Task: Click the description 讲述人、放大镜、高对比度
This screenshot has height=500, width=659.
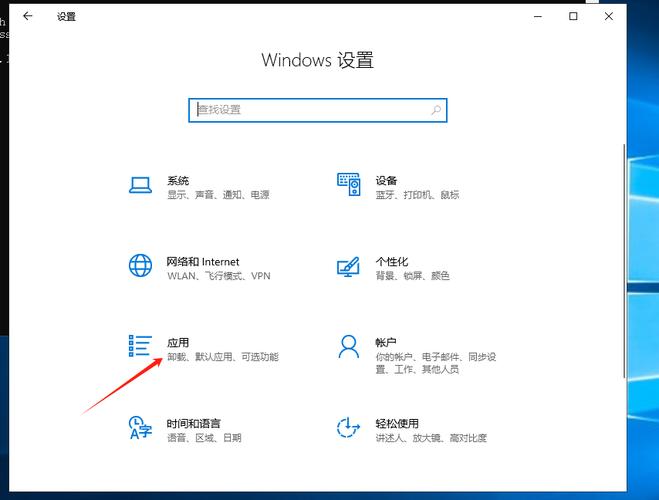Action: (431, 438)
